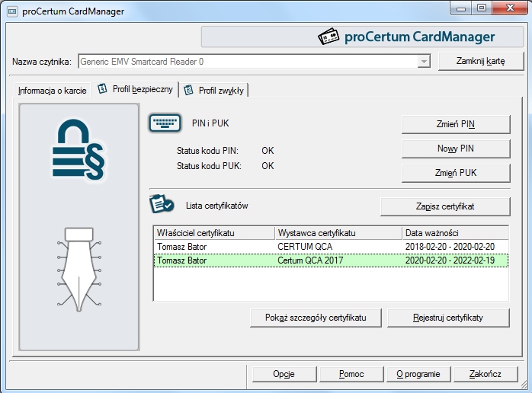The image size is (532, 393).
Task: Click the card logo next to proCertum CardManager
Action: pos(328,37)
